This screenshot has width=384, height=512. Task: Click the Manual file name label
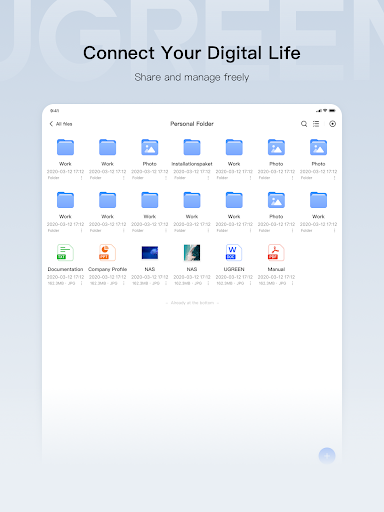pos(276,269)
